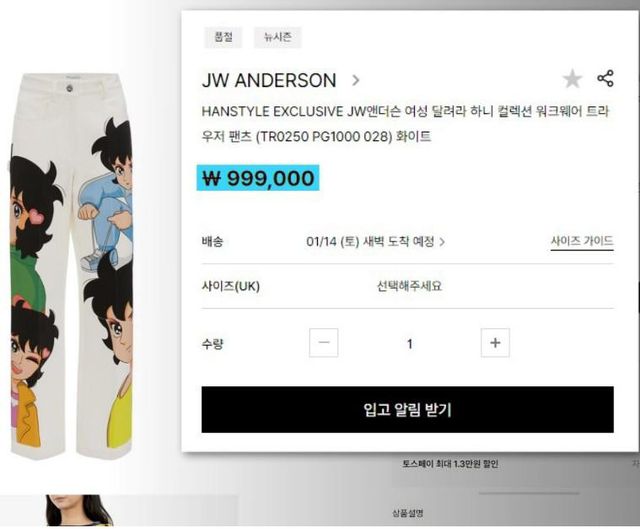The height and width of the screenshot is (529, 640).
Task: Increase quantity with plus button
Action: [x=495, y=342]
